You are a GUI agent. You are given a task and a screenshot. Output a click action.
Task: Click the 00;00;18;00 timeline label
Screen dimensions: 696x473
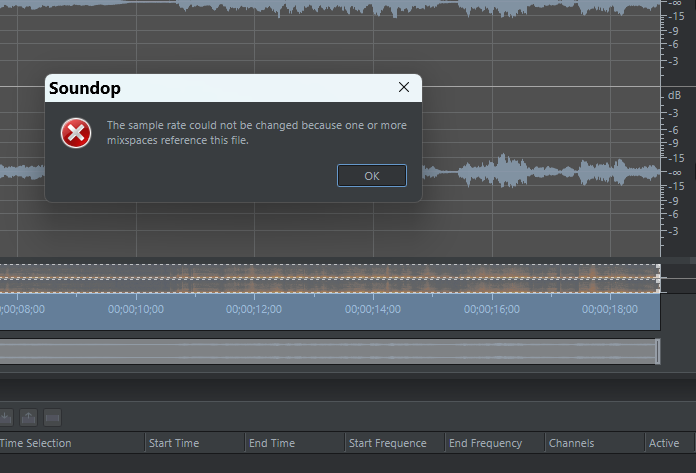point(610,309)
